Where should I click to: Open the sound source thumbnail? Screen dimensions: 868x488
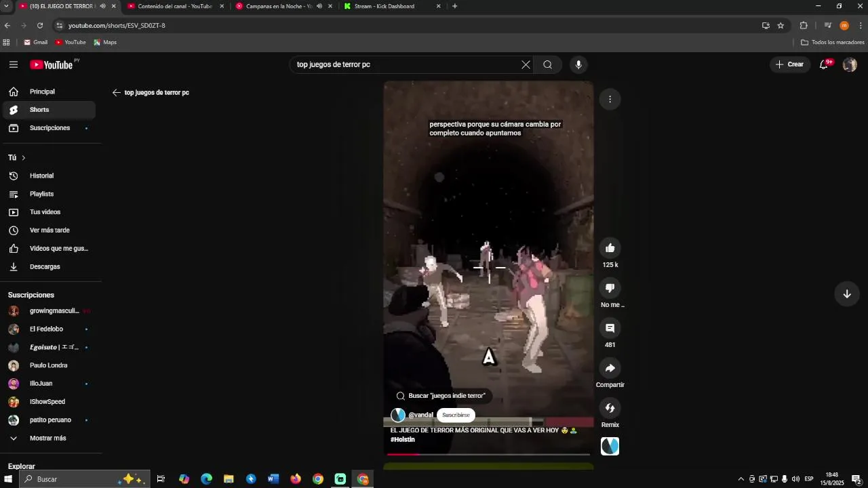click(x=610, y=446)
